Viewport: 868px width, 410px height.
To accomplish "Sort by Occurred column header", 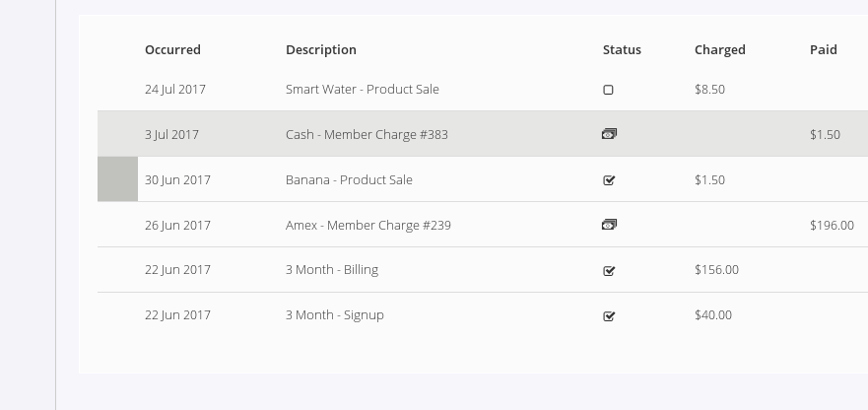I will tap(172, 50).
